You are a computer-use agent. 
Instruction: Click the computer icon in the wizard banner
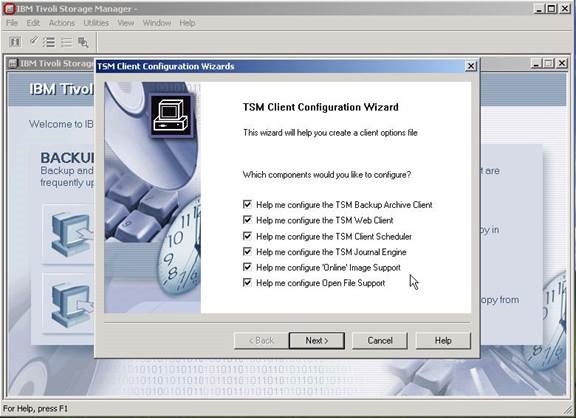pos(171,115)
